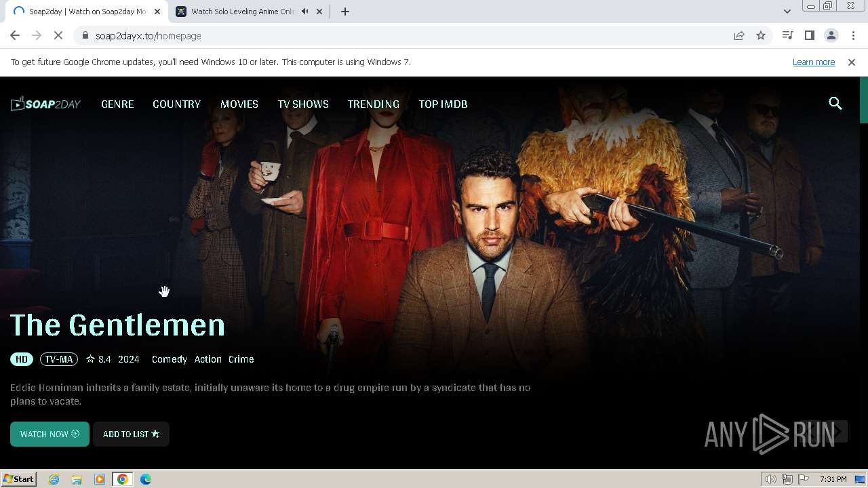868x488 pixels.
Task: Click the lock icon for site info
Action: [85, 35]
